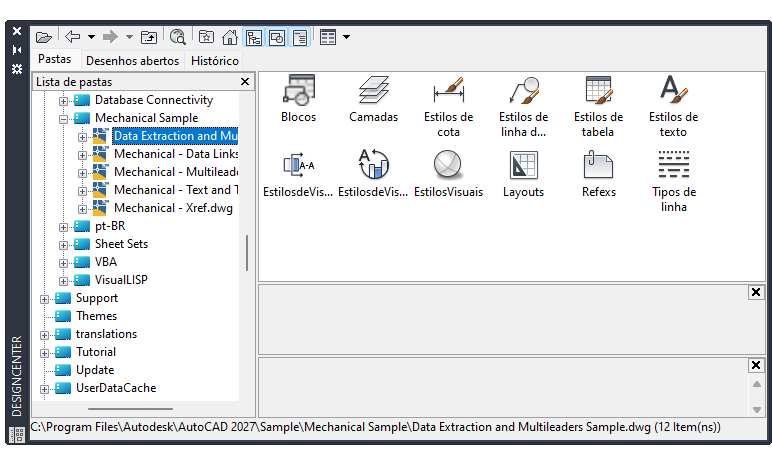The height and width of the screenshot is (463, 772).
Task: Select the Tutorial folder
Action: click(96, 352)
